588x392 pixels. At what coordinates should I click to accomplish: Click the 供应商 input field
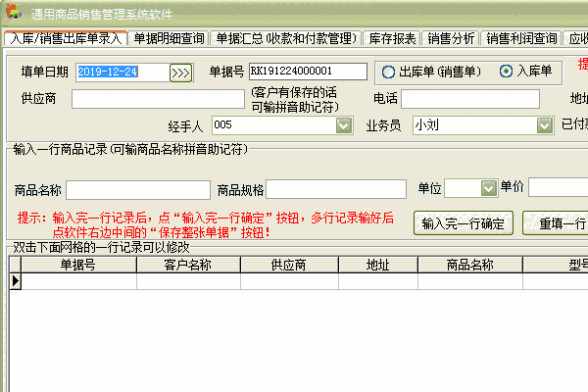[158, 99]
